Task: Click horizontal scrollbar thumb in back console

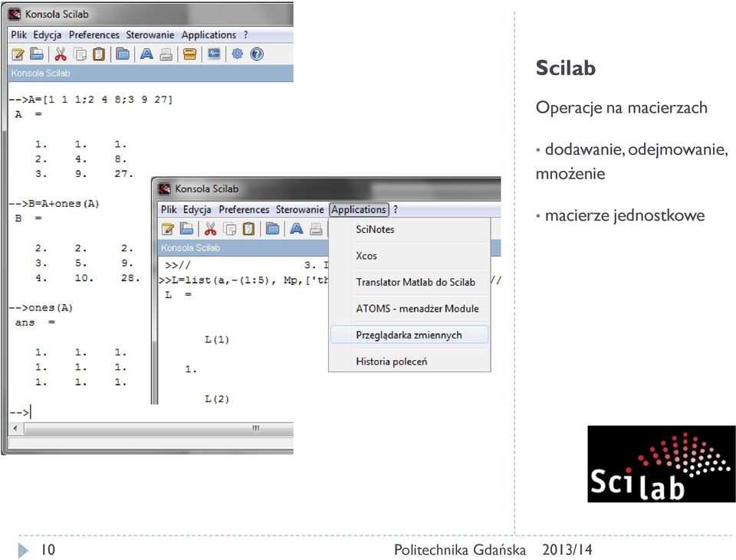Action: coord(159,428)
